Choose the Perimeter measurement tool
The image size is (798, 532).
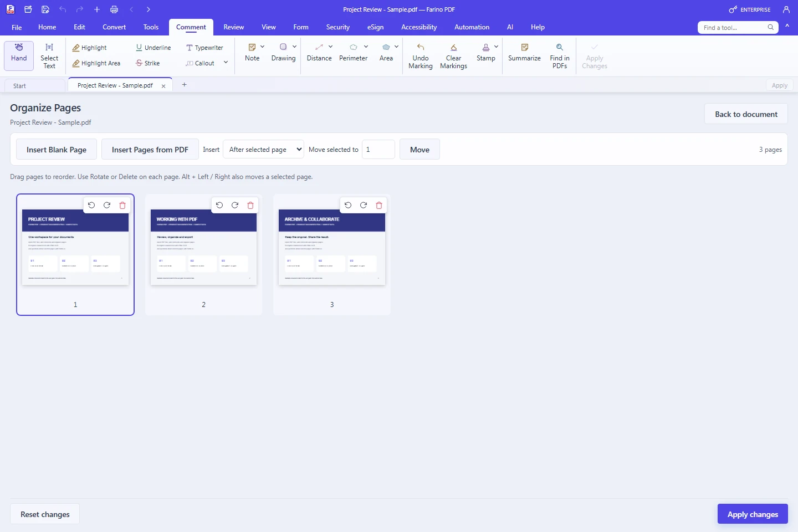[353, 53]
